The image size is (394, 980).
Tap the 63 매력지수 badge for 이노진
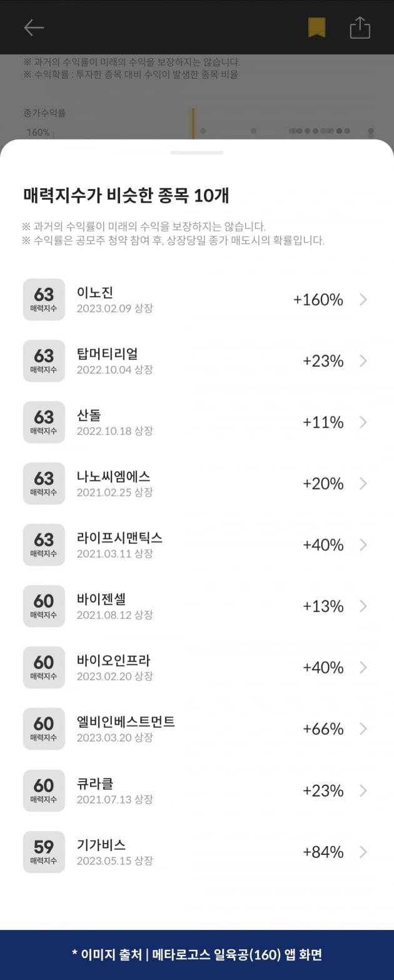44,300
